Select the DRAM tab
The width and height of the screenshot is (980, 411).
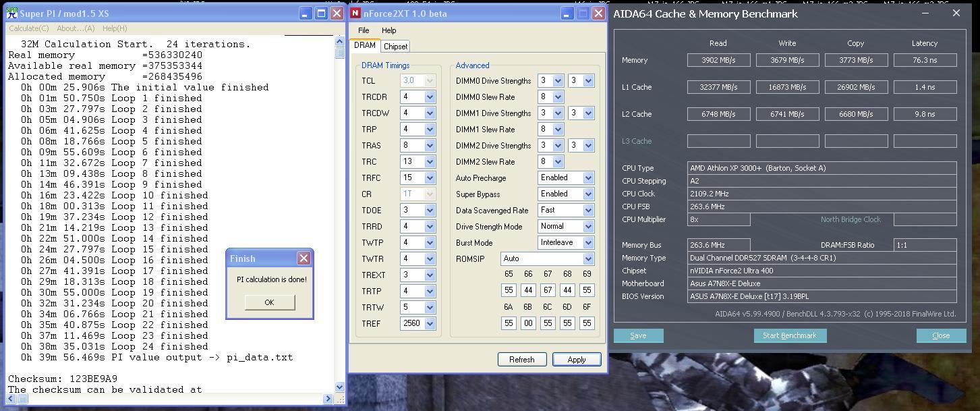[365, 45]
